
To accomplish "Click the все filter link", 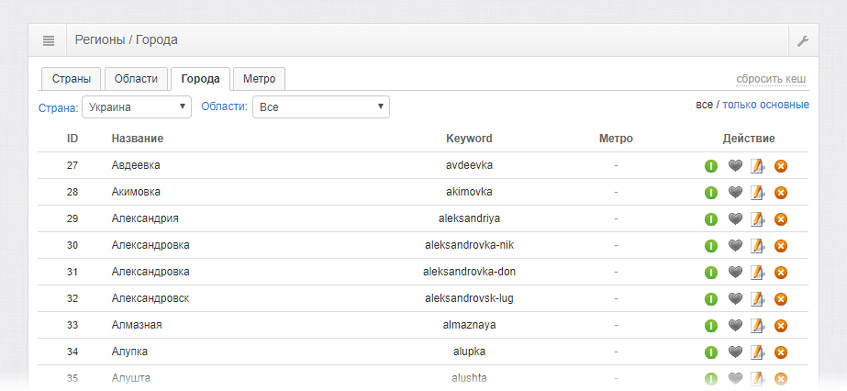I will pos(704,105).
